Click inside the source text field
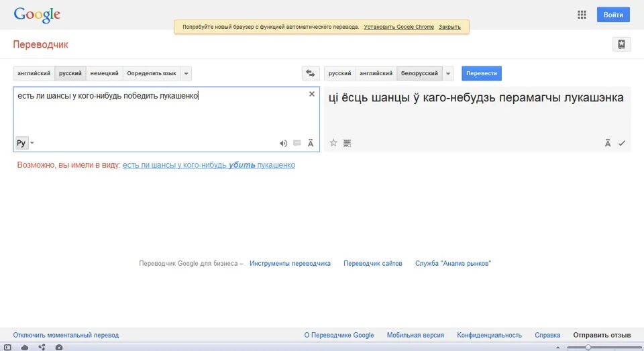This screenshot has width=644, height=351. pos(166,119)
